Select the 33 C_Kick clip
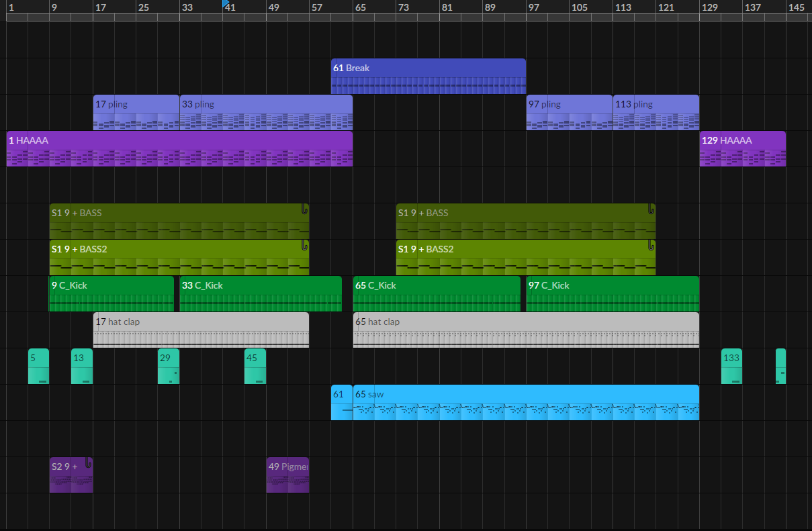This screenshot has height=531, width=812. 261,293
